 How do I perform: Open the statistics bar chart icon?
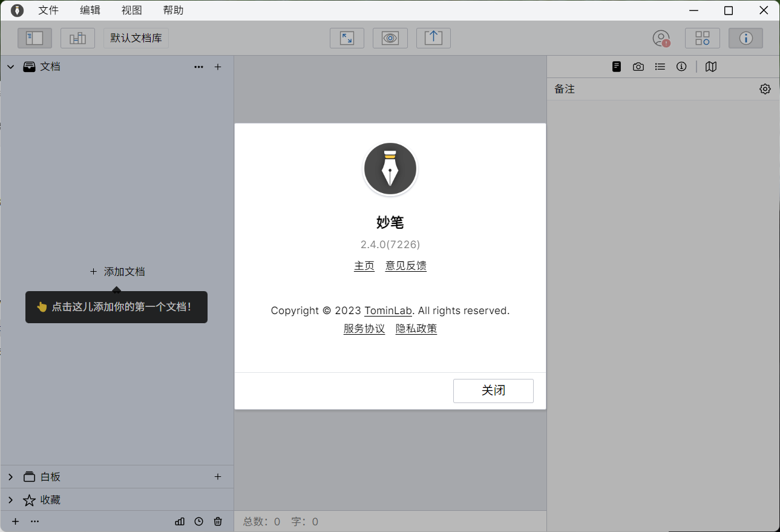tap(180, 521)
